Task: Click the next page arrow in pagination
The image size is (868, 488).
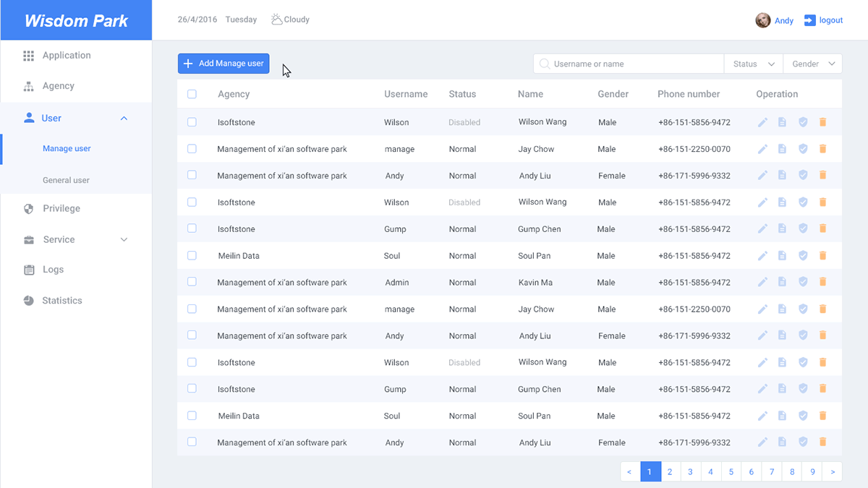Action: pos(833,472)
